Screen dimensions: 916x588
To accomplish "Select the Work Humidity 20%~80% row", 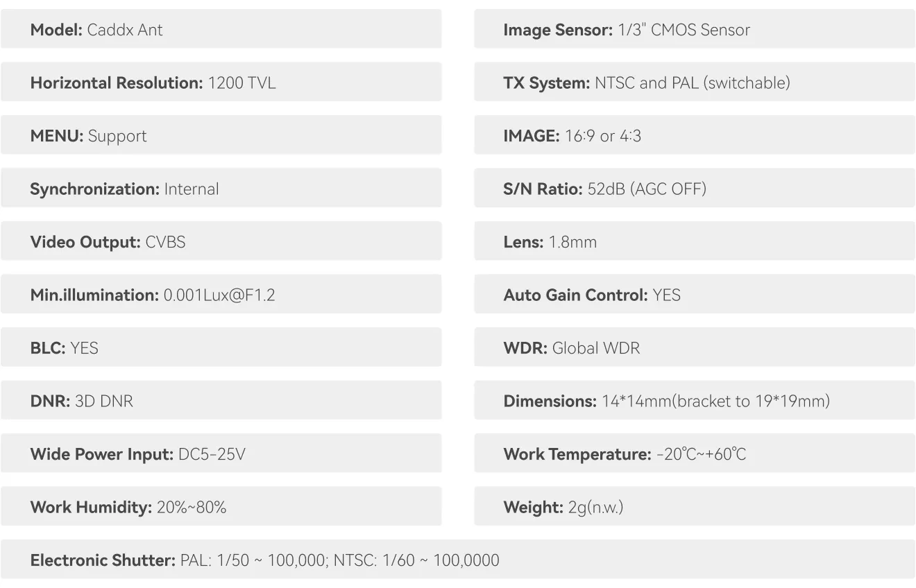I will coord(221,507).
